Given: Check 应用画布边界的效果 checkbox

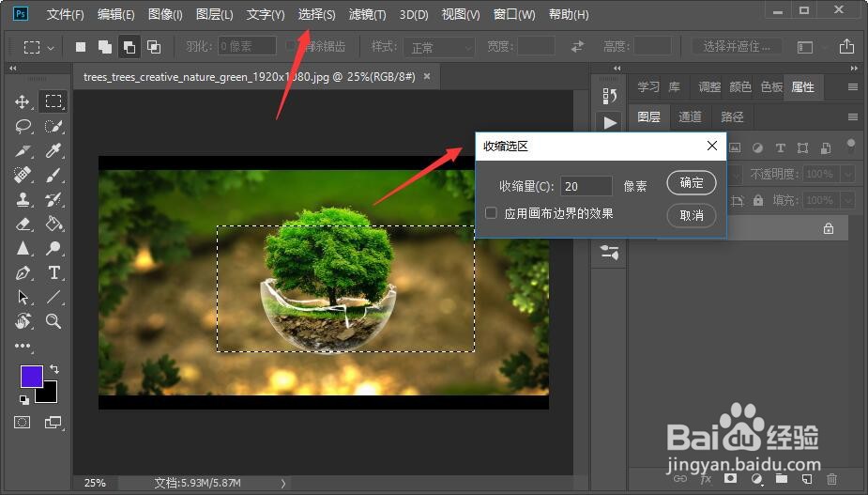Looking at the screenshot, I should (491, 213).
